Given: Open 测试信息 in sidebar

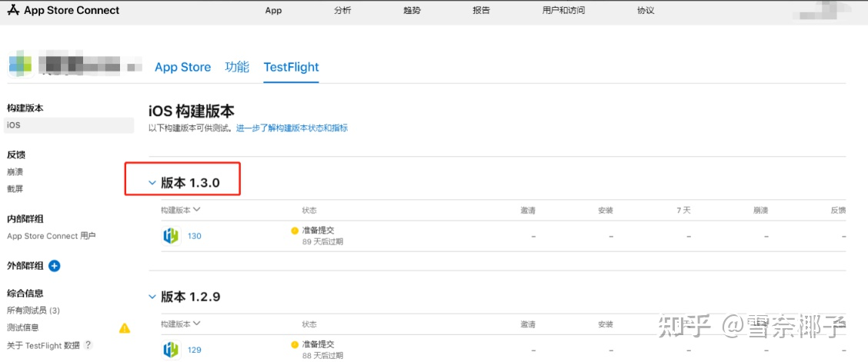Looking at the screenshot, I should (22, 327).
